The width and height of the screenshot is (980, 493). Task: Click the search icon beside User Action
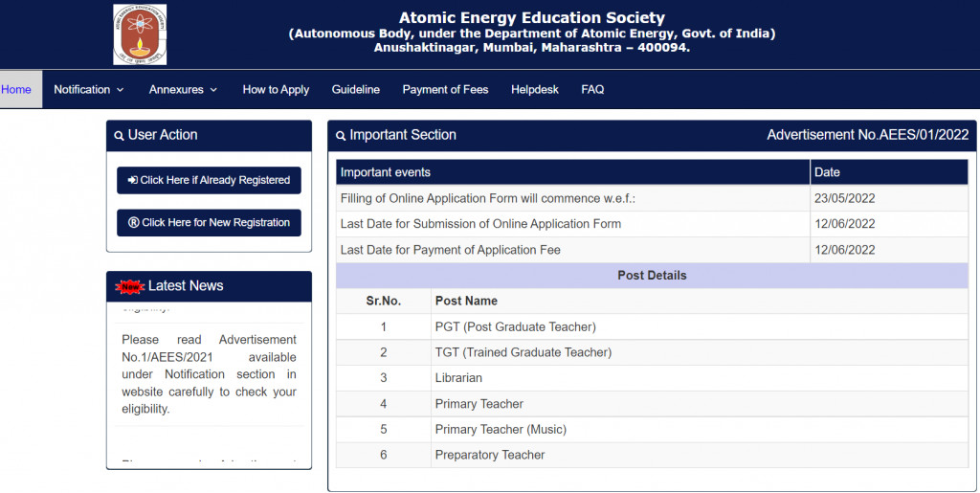pos(119,136)
